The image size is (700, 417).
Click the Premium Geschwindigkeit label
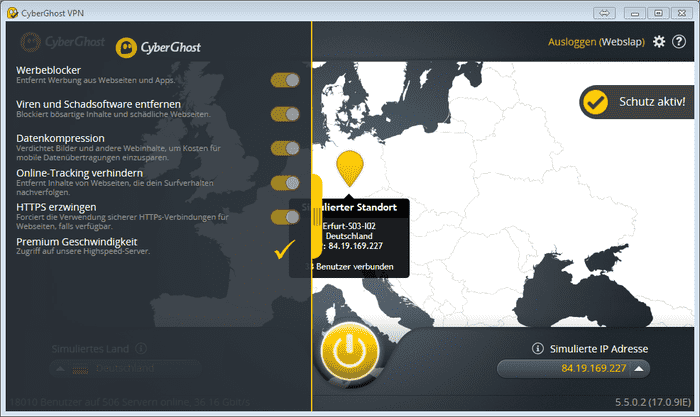[x=77, y=242]
